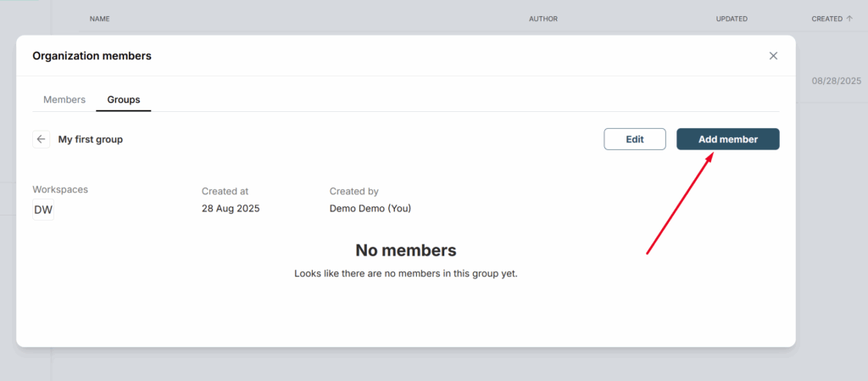
Task: Click the Demo Demo (You) creator name
Action: click(x=370, y=209)
